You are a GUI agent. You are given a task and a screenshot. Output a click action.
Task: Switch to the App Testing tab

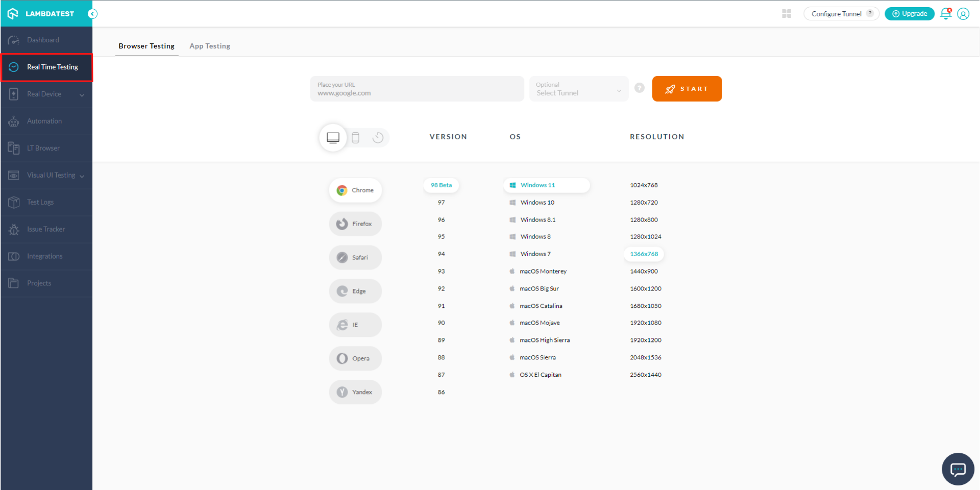click(x=210, y=46)
